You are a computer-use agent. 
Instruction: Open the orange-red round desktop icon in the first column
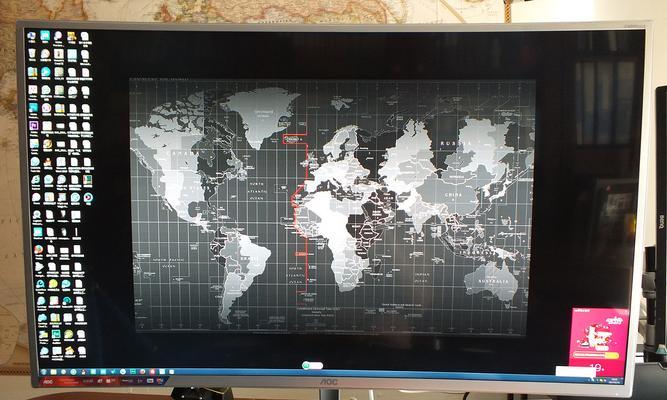pyautogui.click(x=38, y=249)
